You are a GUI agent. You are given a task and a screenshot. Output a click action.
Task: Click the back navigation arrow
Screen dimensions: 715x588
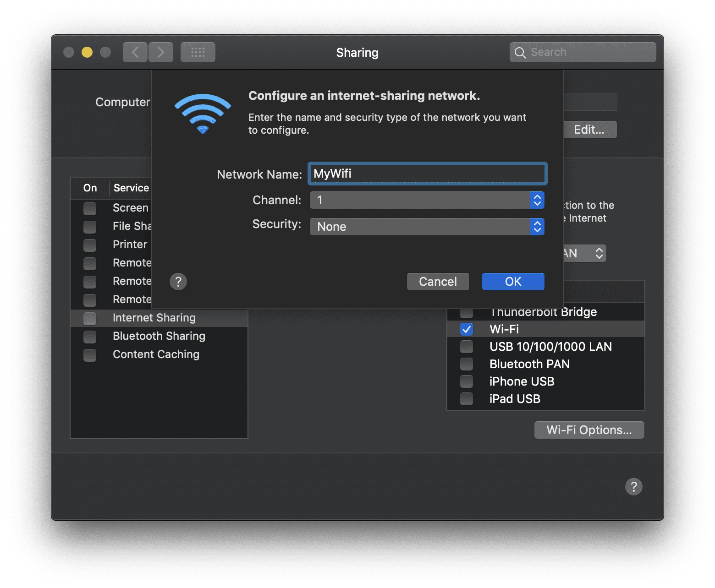pos(135,52)
